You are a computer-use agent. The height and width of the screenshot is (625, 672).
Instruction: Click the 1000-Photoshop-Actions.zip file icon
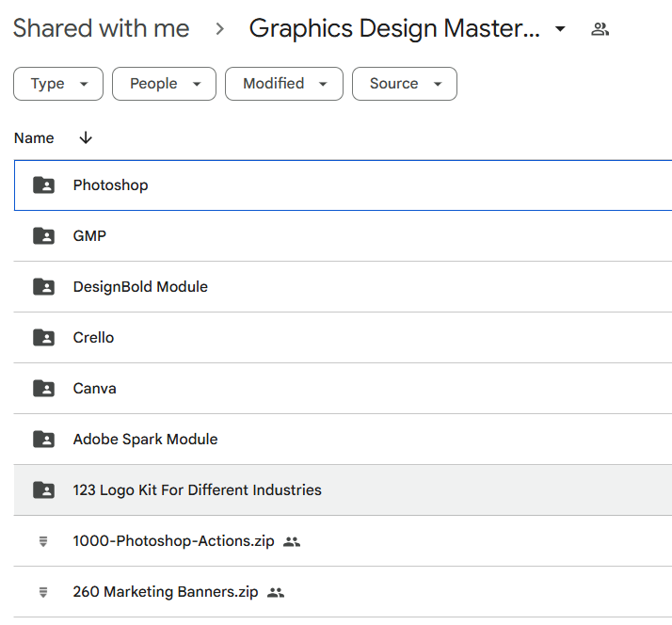[x=43, y=541]
